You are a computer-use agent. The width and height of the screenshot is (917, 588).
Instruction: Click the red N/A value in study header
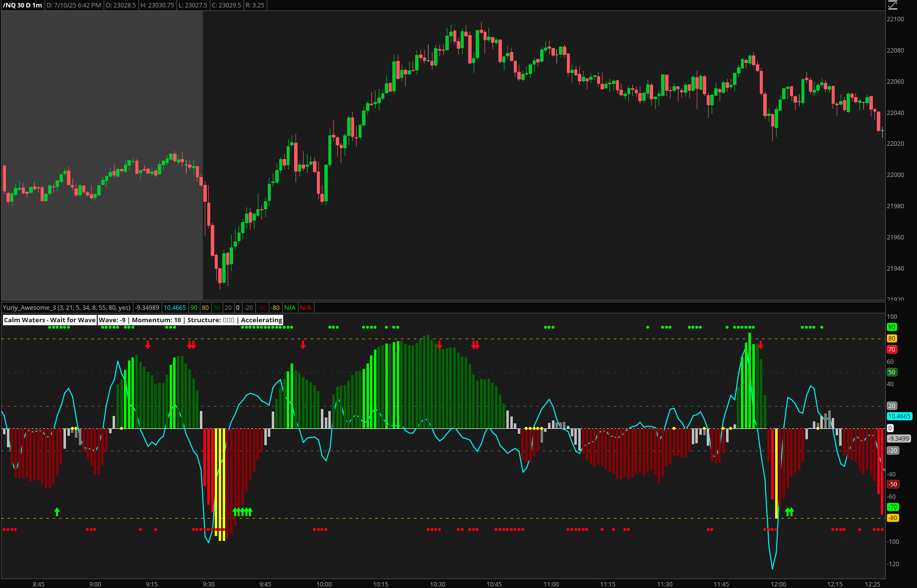coord(306,308)
